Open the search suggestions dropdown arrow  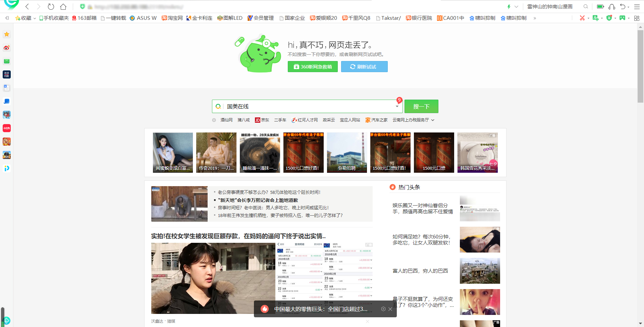coord(397,107)
